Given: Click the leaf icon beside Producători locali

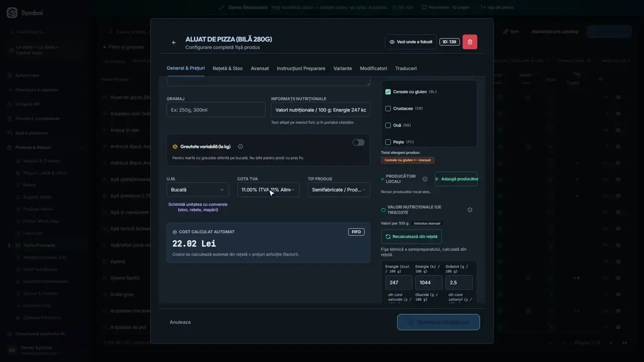Looking at the screenshot, I should (382, 179).
